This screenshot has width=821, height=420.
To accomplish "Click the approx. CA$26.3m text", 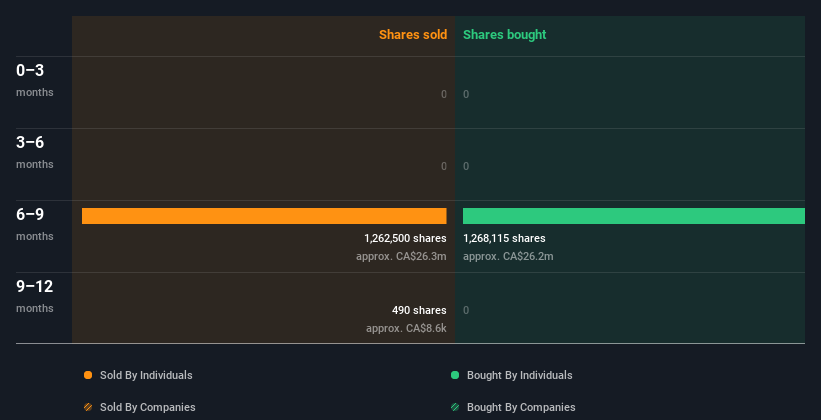I will (x=401, y=257).
